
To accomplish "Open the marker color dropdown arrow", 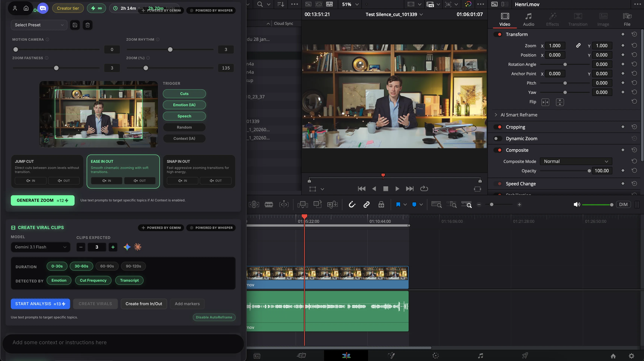I will coord(421,205).
